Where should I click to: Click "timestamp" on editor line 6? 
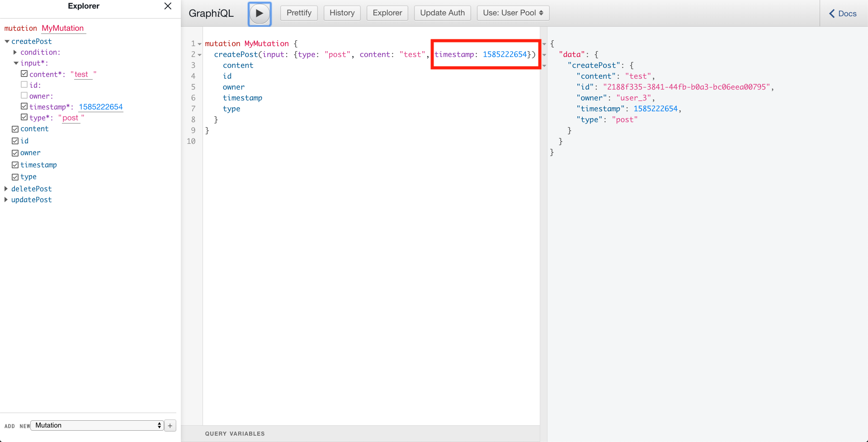click(x=242, y=98)
